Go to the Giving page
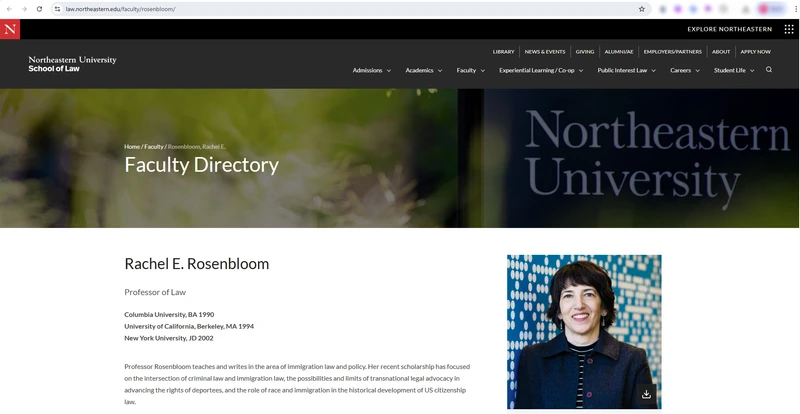Screen dimensions: 800x414 [x=585, y=52]
